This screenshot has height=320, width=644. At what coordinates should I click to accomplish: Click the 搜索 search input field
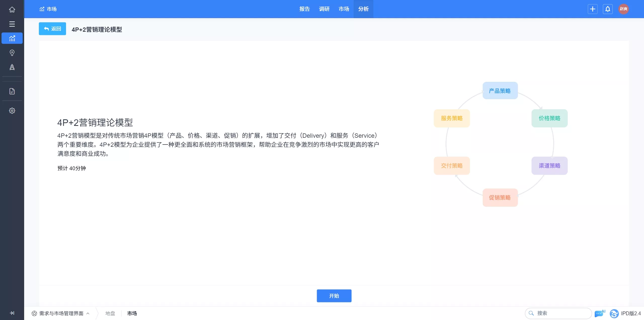pyautogui.click(x=561, y=313)
